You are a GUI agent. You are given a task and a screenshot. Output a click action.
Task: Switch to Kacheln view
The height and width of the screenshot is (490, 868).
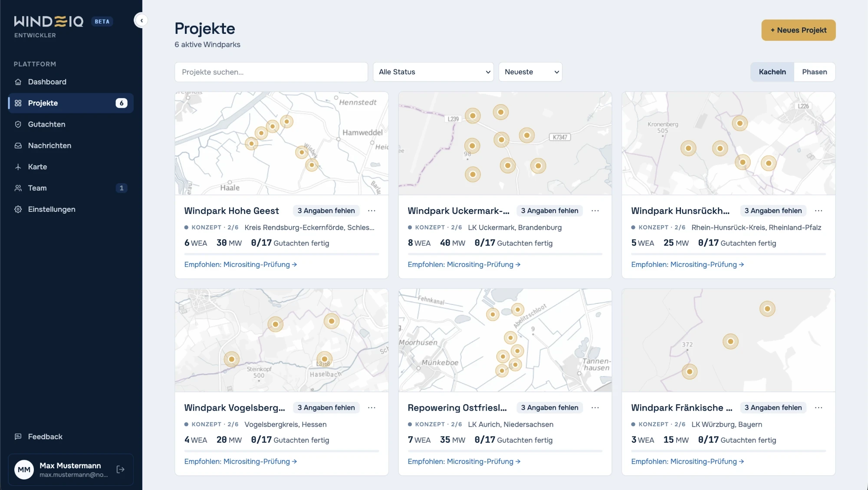click(772, 72)
